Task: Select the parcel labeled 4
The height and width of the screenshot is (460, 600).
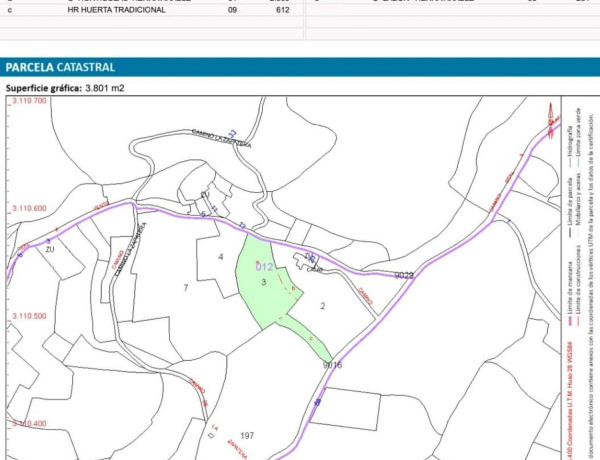Action: click(219, 257)
